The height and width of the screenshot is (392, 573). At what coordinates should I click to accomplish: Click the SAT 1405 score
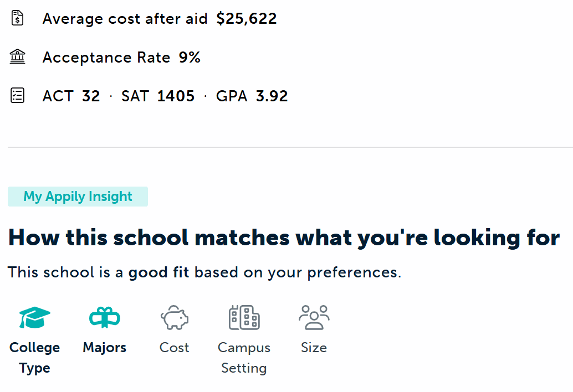[x=158, y=96]
